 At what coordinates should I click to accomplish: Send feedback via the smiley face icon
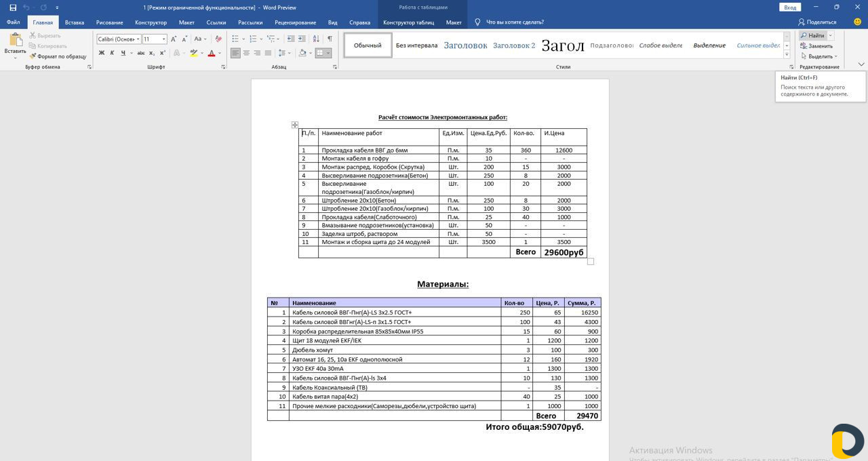tap(857, 22)
